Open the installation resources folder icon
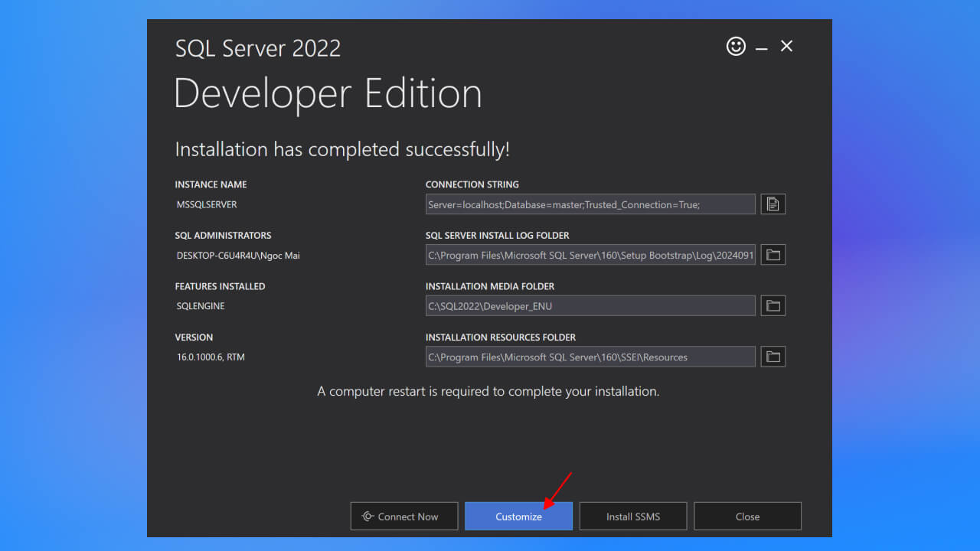 coord(773,357)
